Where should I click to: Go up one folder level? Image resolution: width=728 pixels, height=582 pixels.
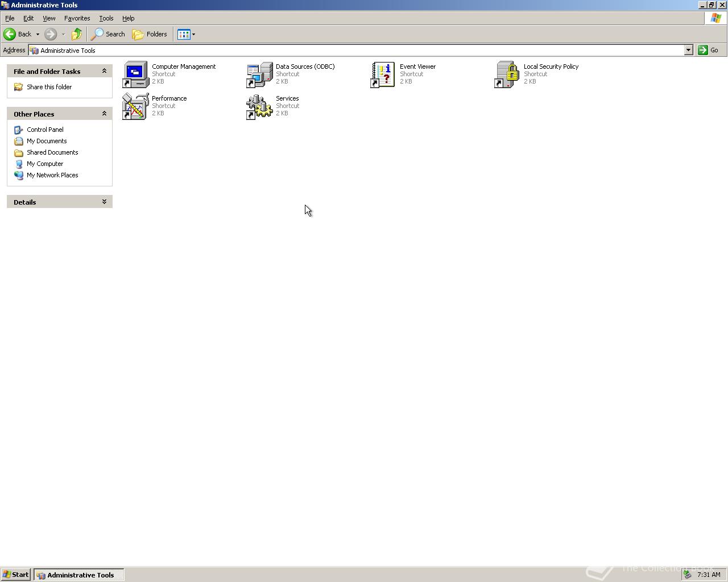[77, 34]
